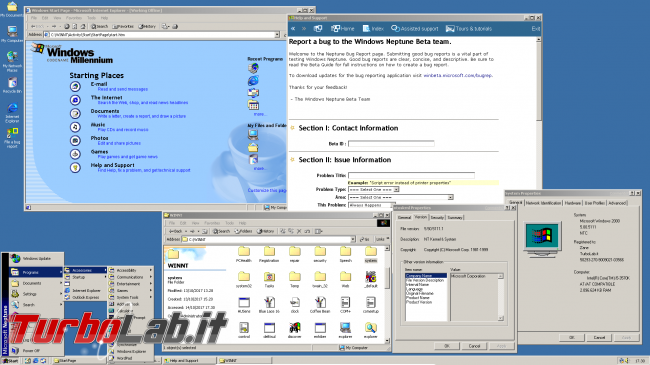Click Search in Internet Explorer toolbar
Screen dimensions: 650x365
point(99,27)
